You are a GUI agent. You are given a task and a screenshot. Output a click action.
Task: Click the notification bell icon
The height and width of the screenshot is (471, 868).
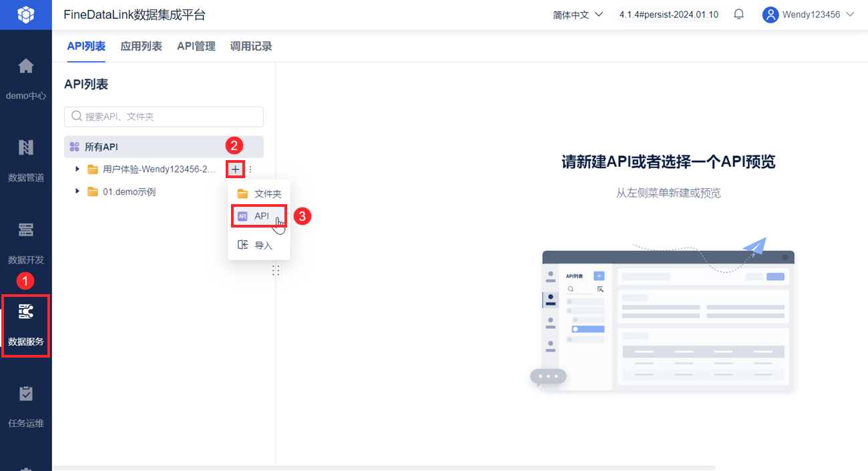pos(739,15)
